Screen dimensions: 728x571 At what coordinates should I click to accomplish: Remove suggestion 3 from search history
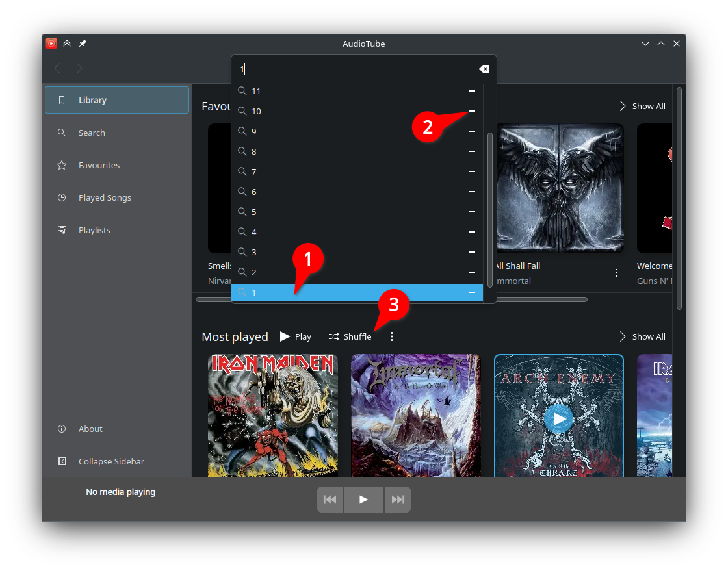click(x=472, y=252)
